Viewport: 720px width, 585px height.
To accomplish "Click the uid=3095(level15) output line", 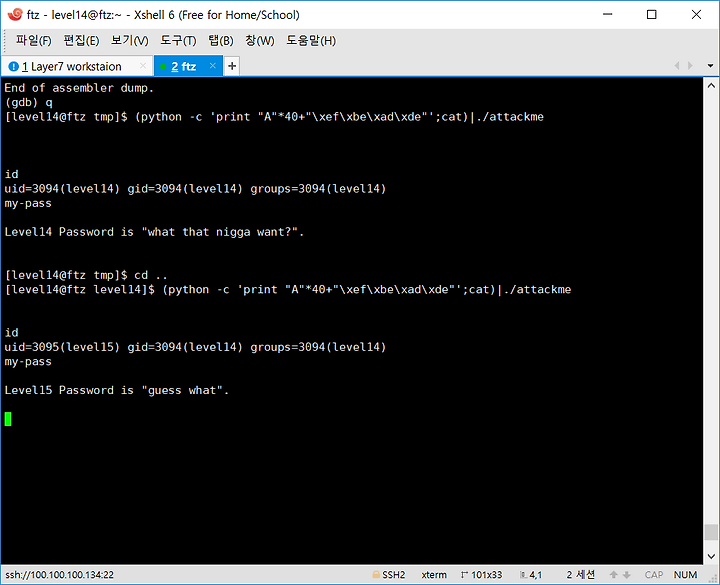I will (x=195, y=347).
